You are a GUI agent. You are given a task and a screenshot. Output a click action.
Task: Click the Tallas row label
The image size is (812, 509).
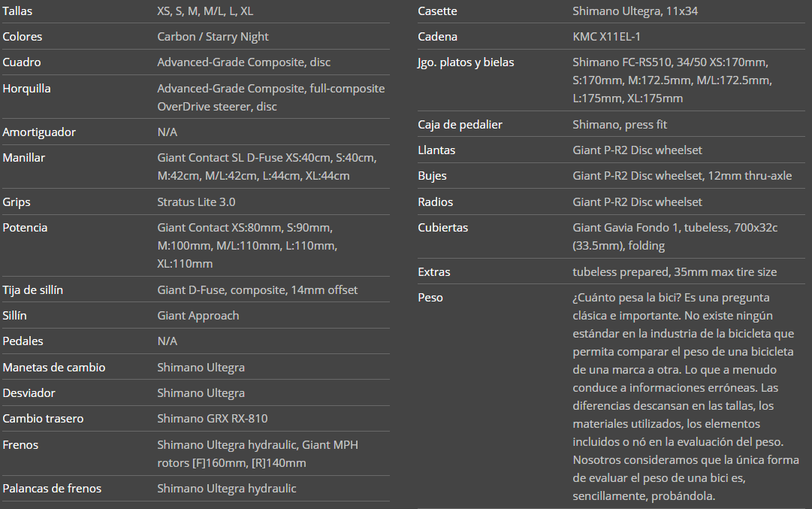coord(18,11)
